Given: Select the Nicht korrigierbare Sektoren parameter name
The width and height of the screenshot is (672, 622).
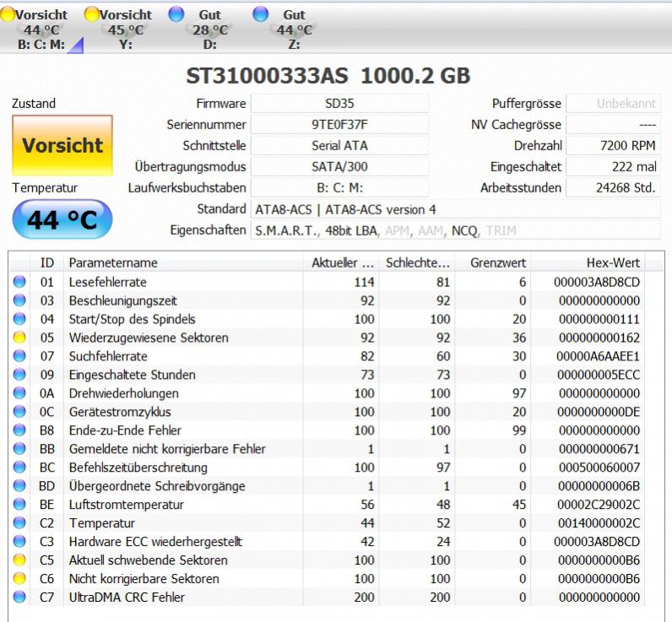Looking at the screenshot, I should tap(144, 579).
